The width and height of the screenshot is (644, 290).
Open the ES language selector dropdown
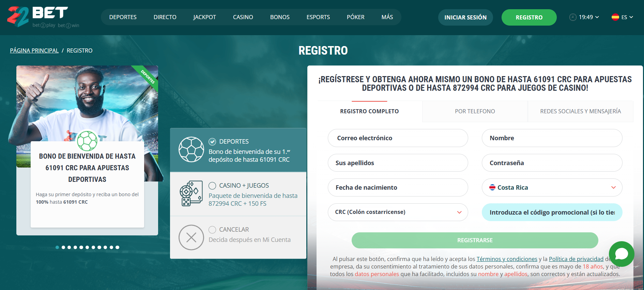pyautogui.click(x=622, y=17)
